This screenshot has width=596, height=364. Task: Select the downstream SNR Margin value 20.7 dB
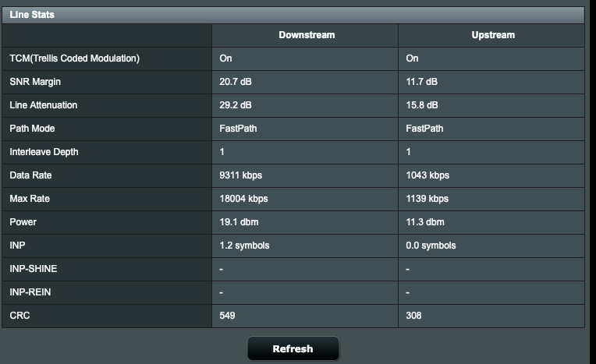click(236, 82)
